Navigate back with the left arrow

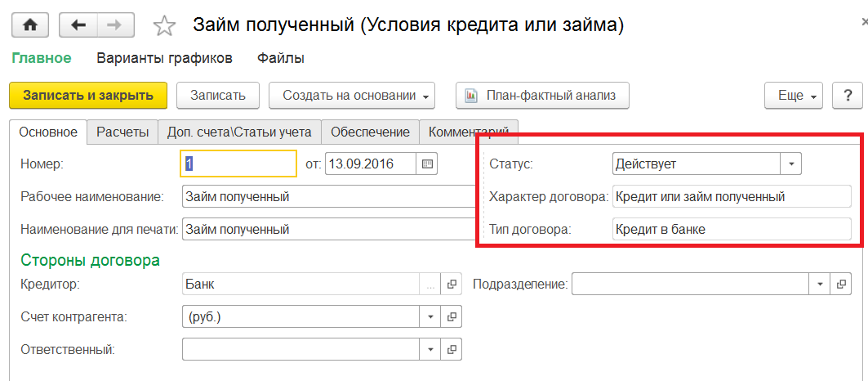point(78,25)
